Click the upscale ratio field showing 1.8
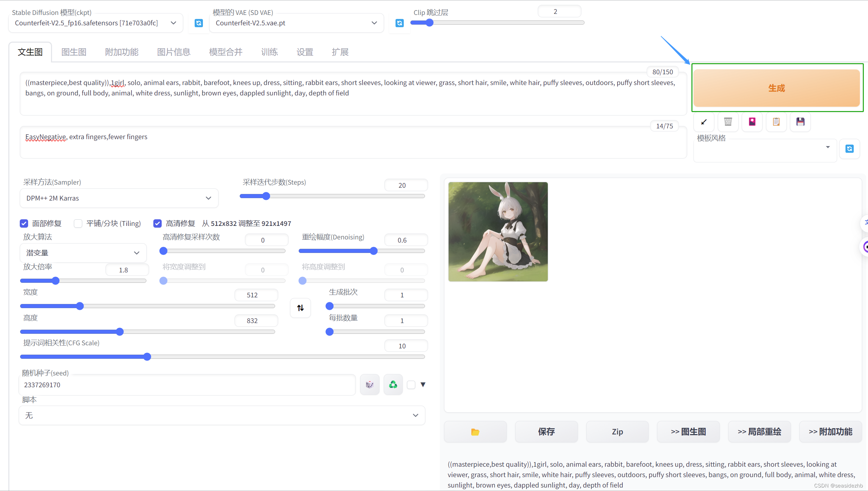 (x=127, y=270)
